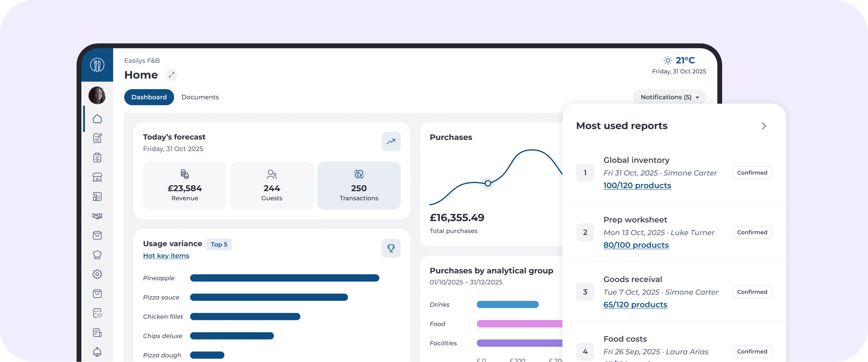The height and width of the screenshot is (362, 868).
Task: Click Confirmed badge for Goods receival
Action: [752, 292]
